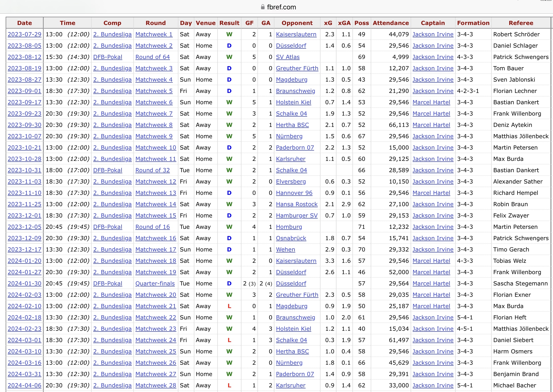Viewport: 553px width, 392px height.
Task: Open the Elversberg opponent link
Action: 291,181
